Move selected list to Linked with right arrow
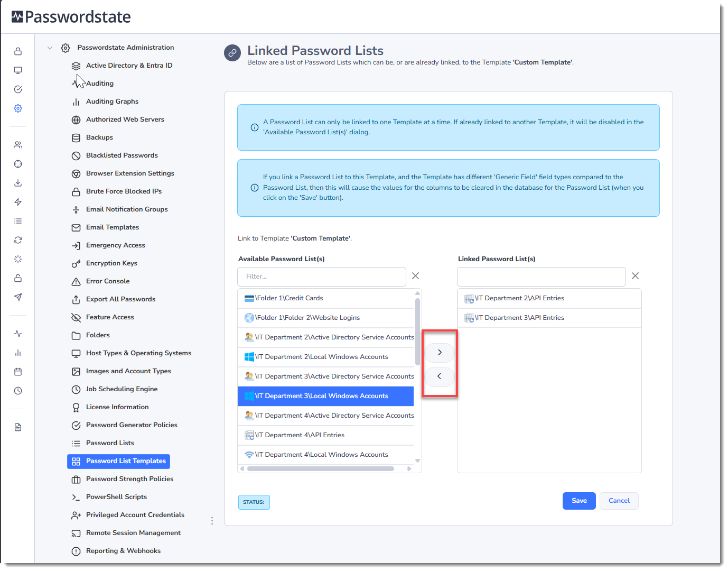The image size is (728, 571). click(x=440, y=353)
